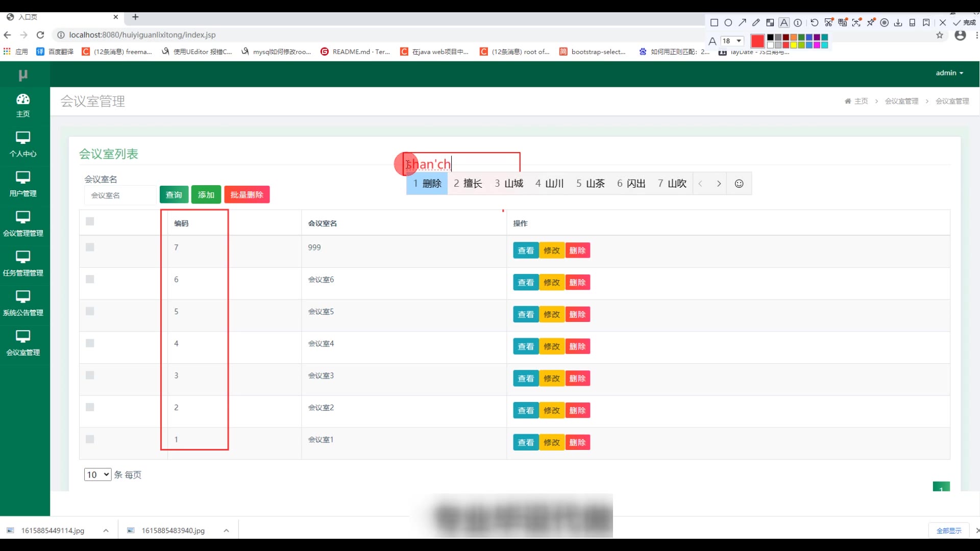Toggle select-all checkbox in table header
The image size is (980, 551).
click(90, 221)
